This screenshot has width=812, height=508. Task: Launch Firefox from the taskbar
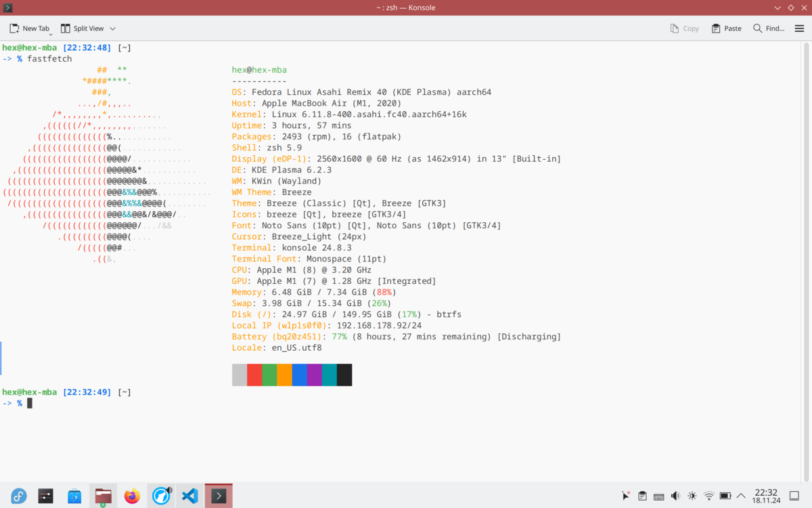(132, 496)
